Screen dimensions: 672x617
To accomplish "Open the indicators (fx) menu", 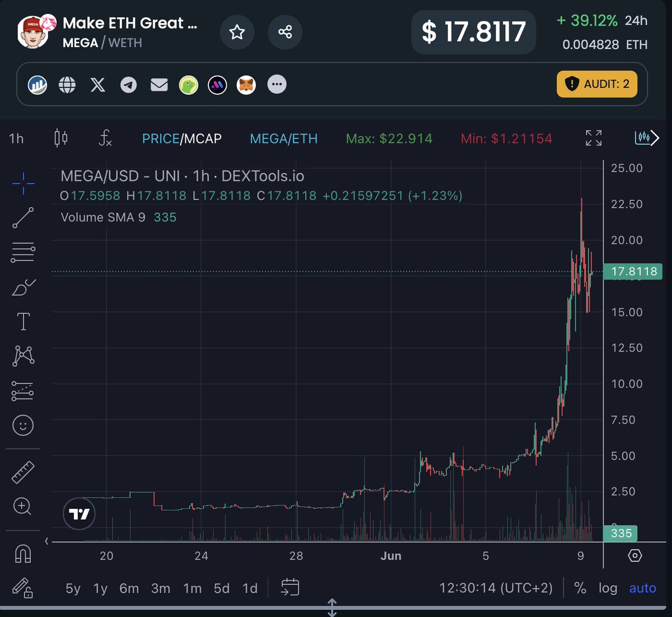I will click(105, 139).
